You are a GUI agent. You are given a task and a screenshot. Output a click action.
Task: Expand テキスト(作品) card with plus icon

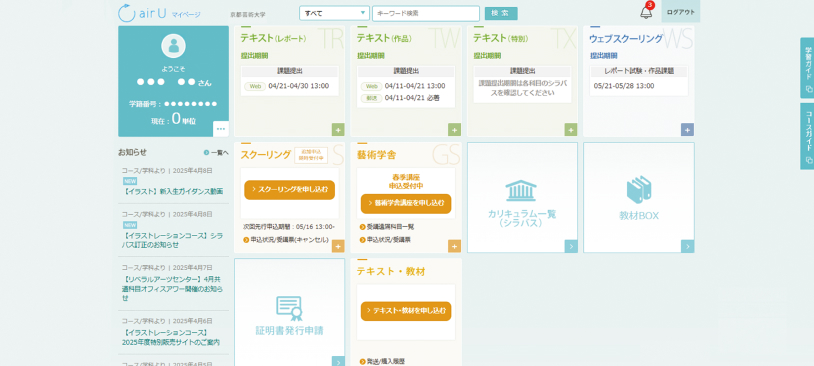tap(454, 130)
